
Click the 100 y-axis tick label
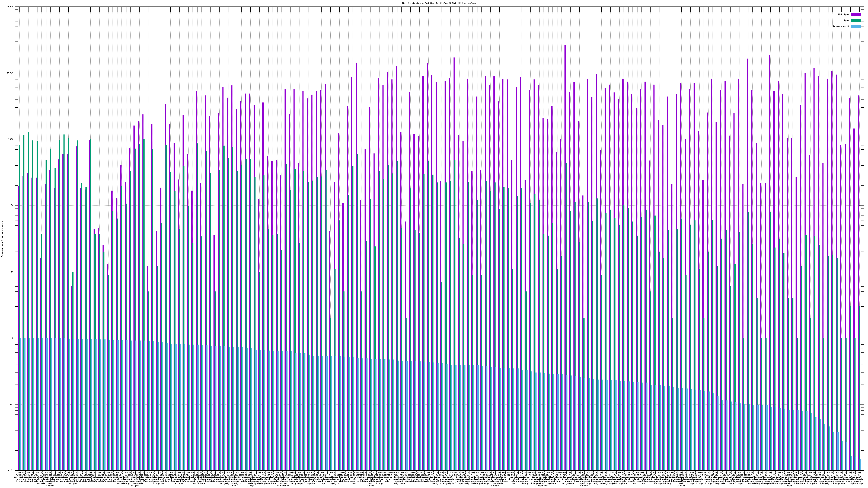pos(12,206)
